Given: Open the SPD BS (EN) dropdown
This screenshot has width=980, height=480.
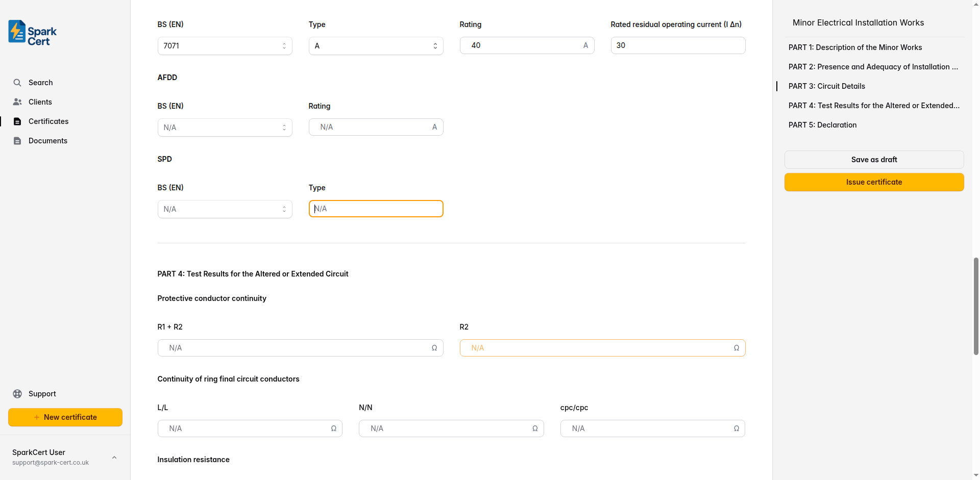Looking at the screenshot, I should pyautogui.click(x=225, y=209).
